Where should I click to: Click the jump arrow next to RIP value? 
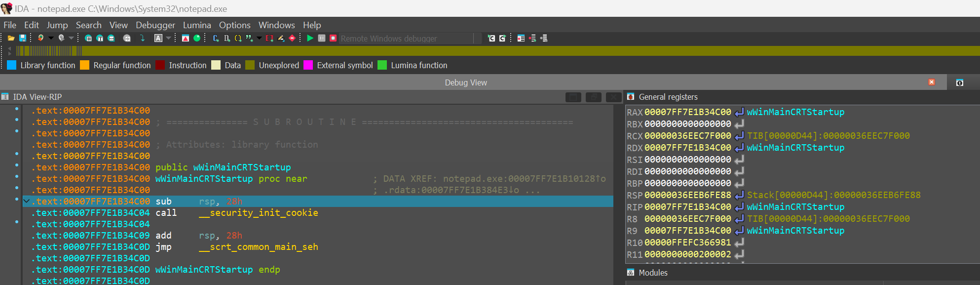click(739, 207)
